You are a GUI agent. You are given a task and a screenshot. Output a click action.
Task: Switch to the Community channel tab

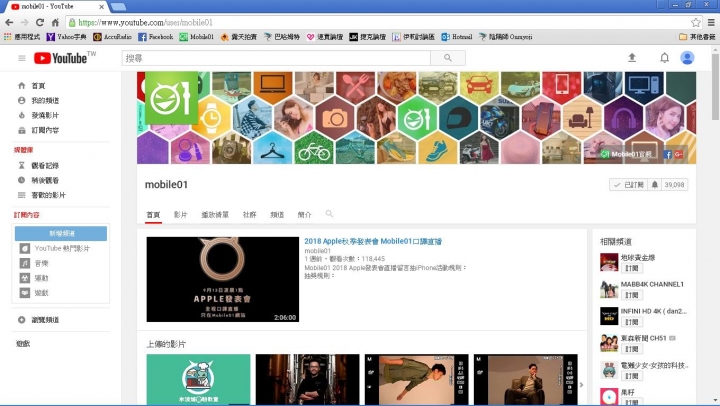click(x=249, y=214)
